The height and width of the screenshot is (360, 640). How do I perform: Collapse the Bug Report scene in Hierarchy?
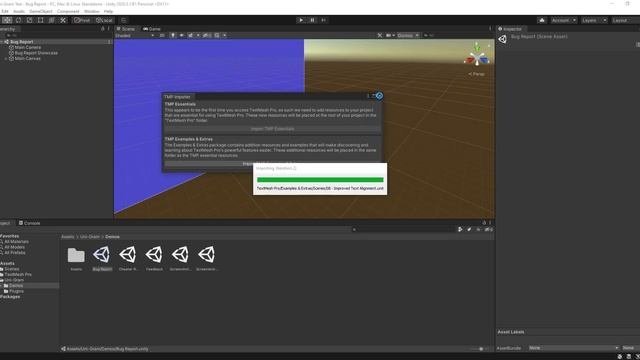click(2, 42)
